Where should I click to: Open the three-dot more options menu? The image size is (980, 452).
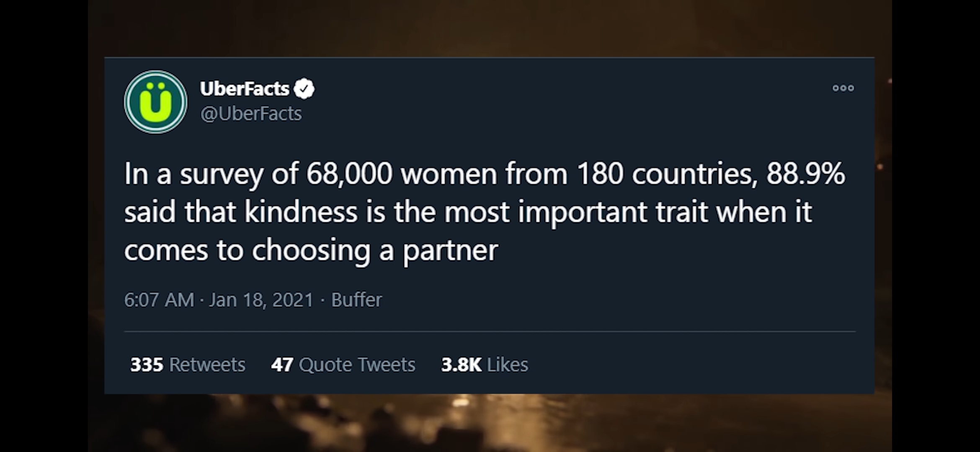[x=843, y=88]
